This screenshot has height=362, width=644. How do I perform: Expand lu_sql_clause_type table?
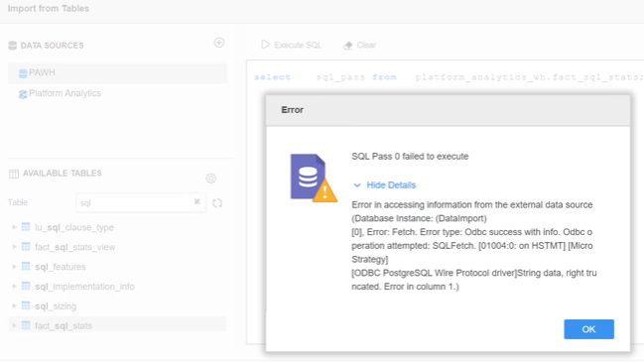pos(14,227)
